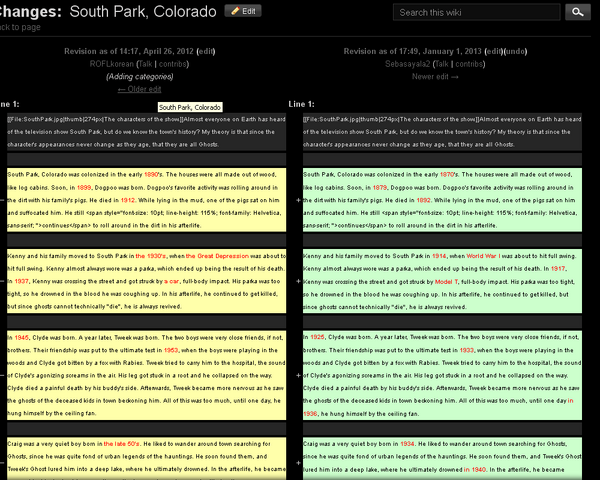
Task: Click plus marker beside the green Kenny paragraph
Action: [x=298, y=281]
